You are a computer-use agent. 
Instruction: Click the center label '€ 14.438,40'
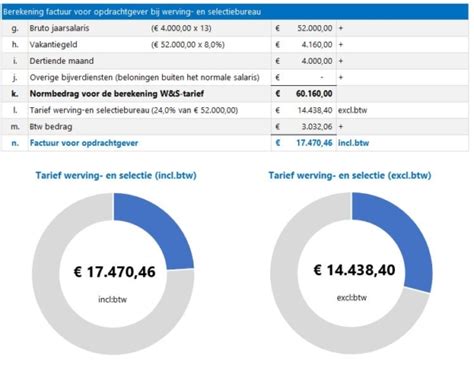354,270
